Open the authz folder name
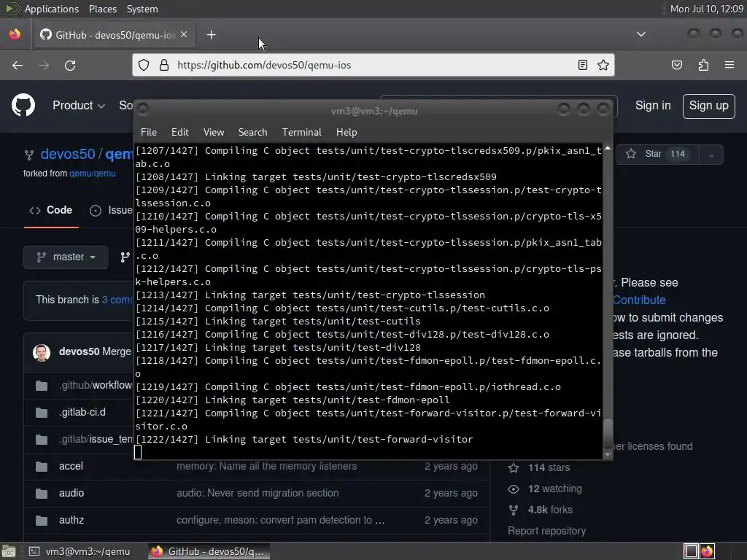Screen dimensions: 747x560 tap(71, 520)
